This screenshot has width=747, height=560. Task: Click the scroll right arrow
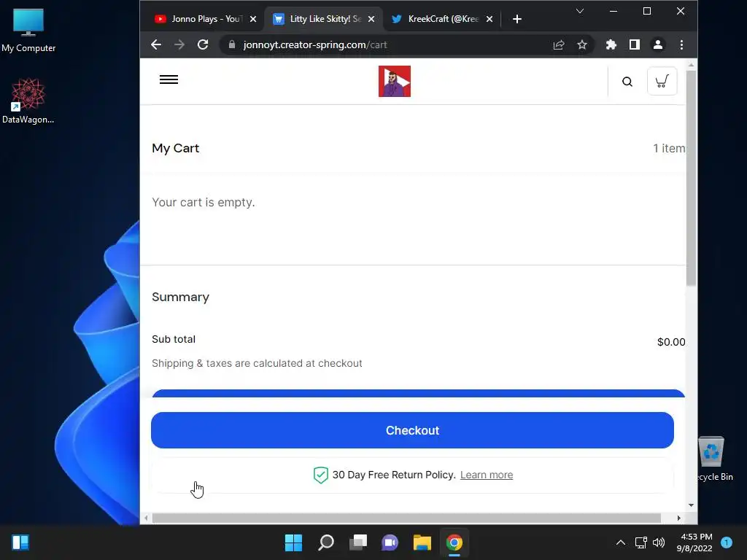point(679,518)
